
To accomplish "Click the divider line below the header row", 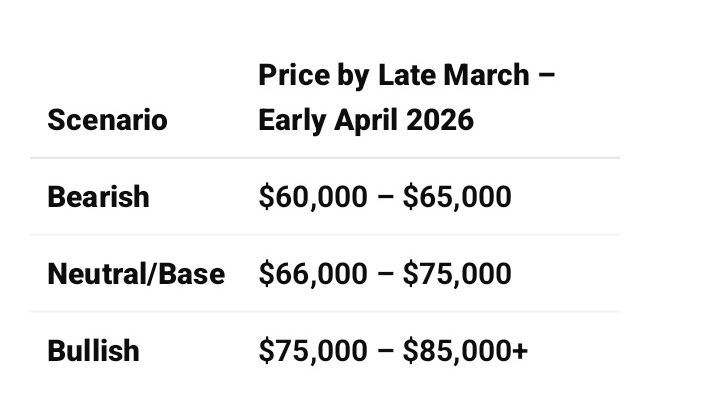I will [x=325, y=158].
